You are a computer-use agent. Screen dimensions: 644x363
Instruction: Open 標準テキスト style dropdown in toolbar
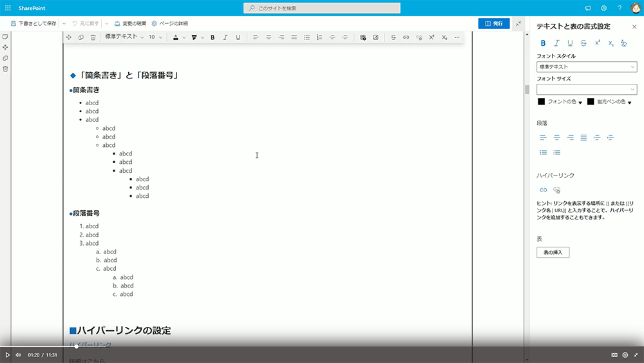(x=124, y=37)
